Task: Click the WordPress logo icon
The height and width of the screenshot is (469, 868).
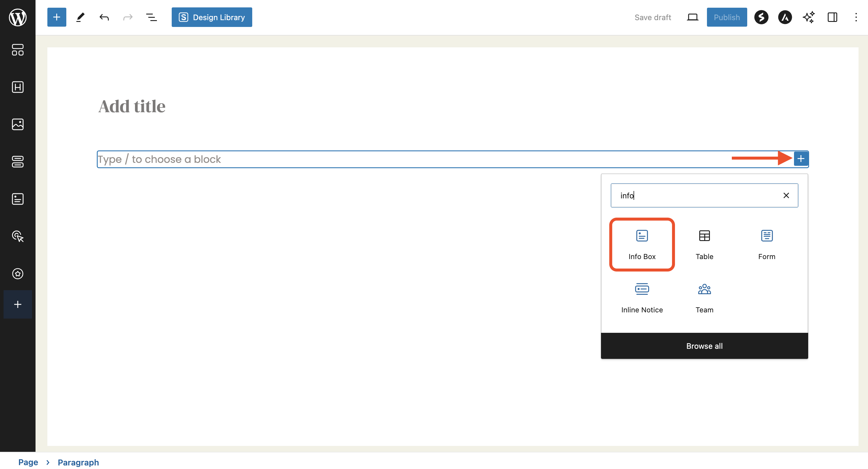Action: (x=17, y=17)
